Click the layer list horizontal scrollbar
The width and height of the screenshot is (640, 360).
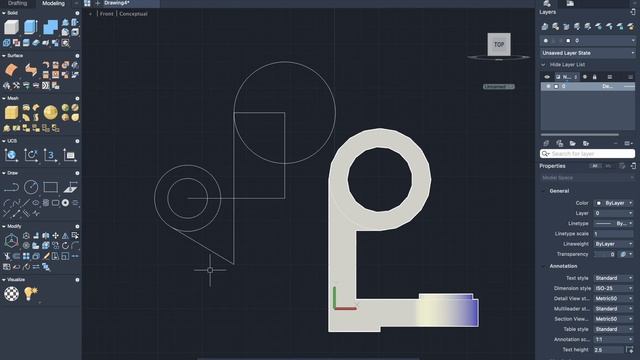tap(580, 134)
